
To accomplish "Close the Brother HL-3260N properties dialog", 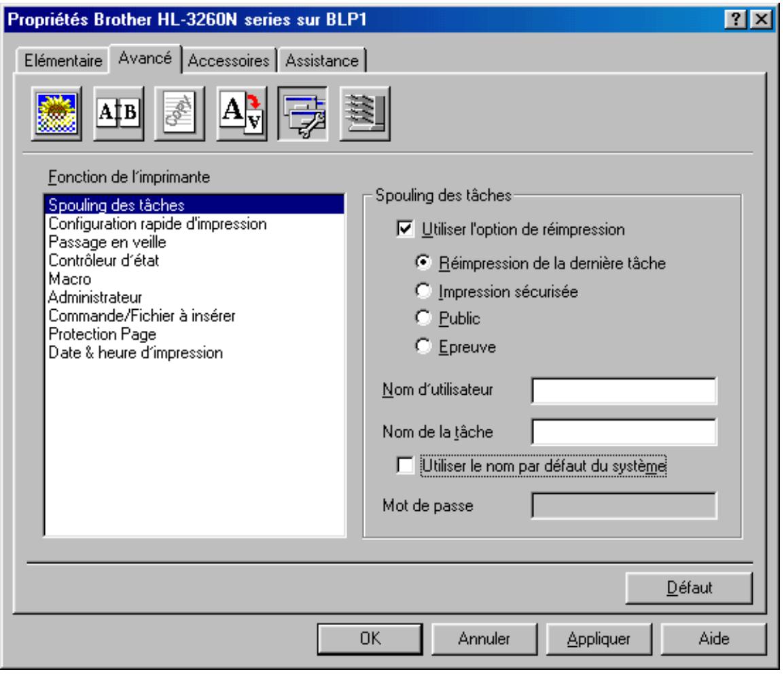I will (x=761, y=20).
